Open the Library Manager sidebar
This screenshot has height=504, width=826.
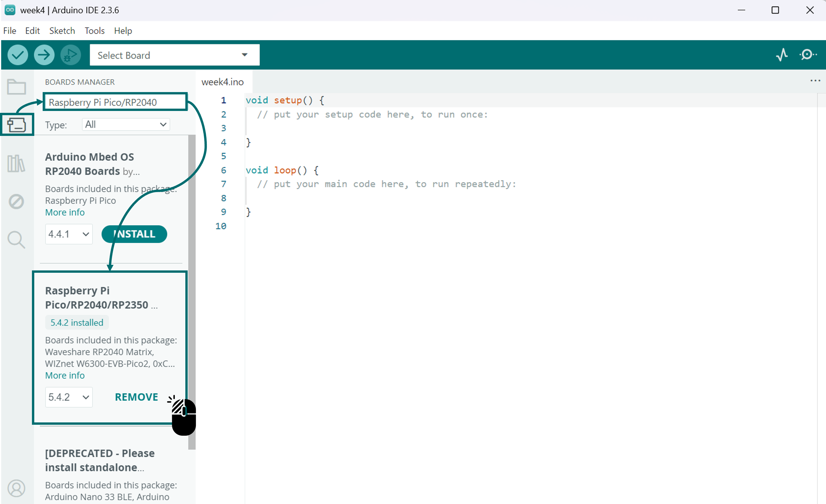coord(16,164)
